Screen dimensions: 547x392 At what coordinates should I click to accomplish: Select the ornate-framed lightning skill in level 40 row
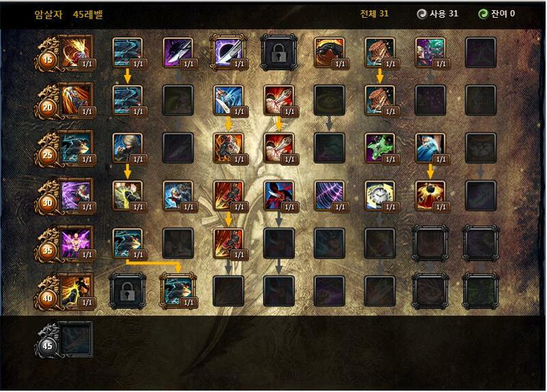coord(178,292)
